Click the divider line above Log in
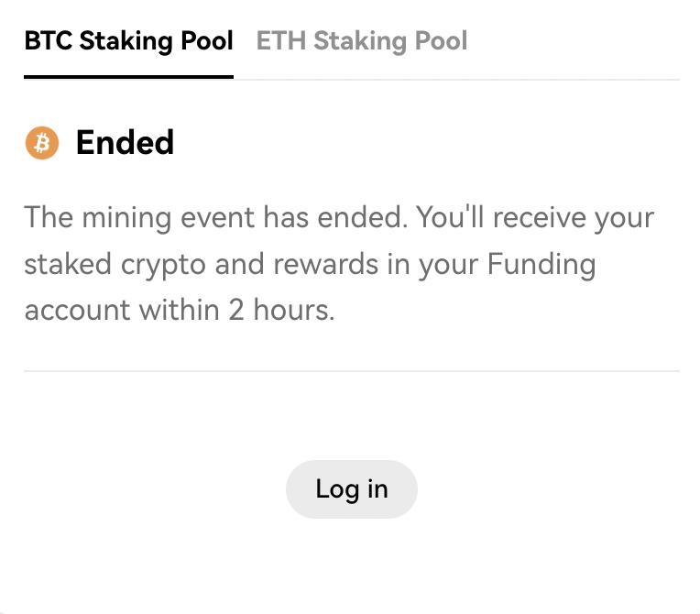Image resolution: width=700 pixels, height=614 pixels. click(x=352, y=371)
